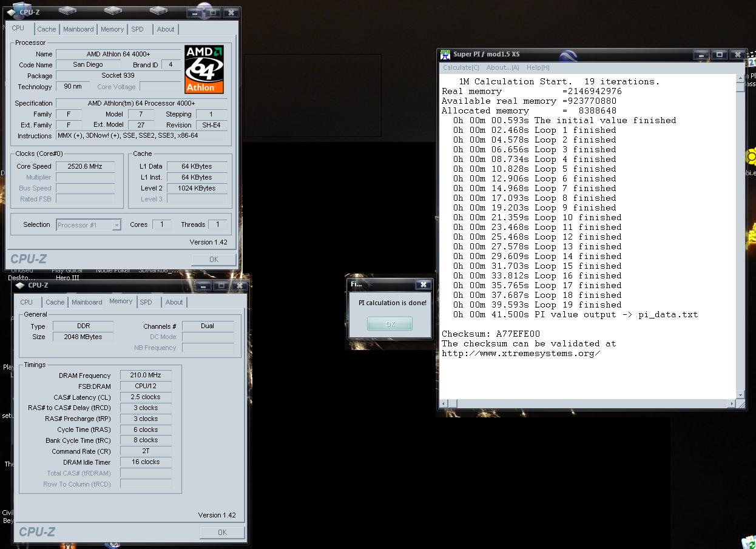Click Super PI horizontal scrollbar left arrow
The height and width of the screenshot is (549, 756).
coord(444,403)
